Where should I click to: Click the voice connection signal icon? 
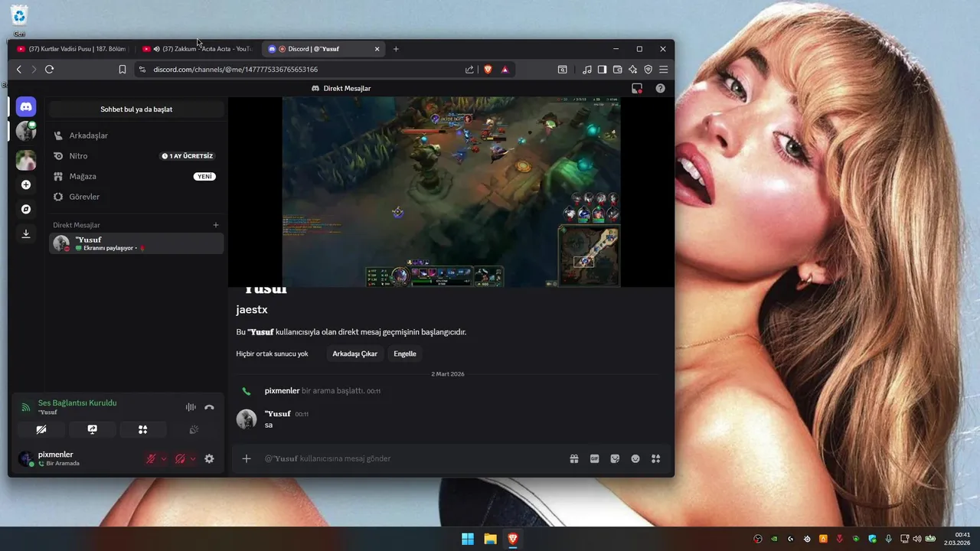tap(25, 407)
